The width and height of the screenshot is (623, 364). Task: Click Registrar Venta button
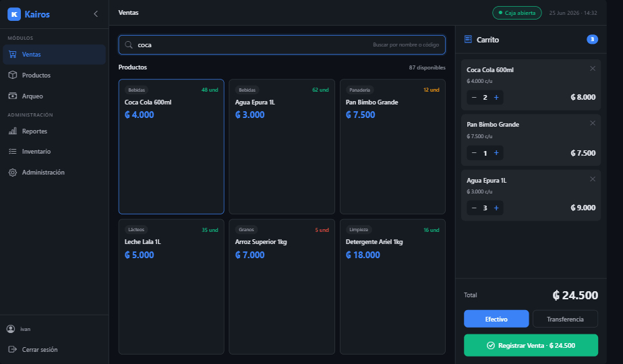531,345
